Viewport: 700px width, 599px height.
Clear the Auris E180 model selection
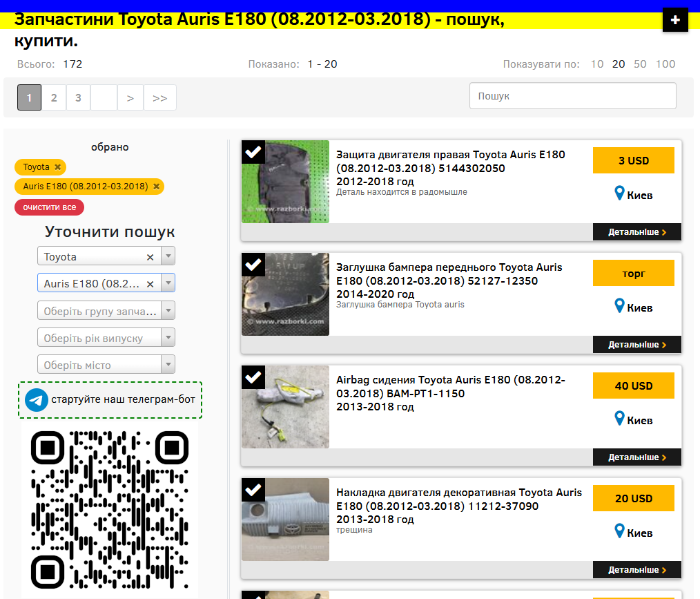click(x=150, y=284)
